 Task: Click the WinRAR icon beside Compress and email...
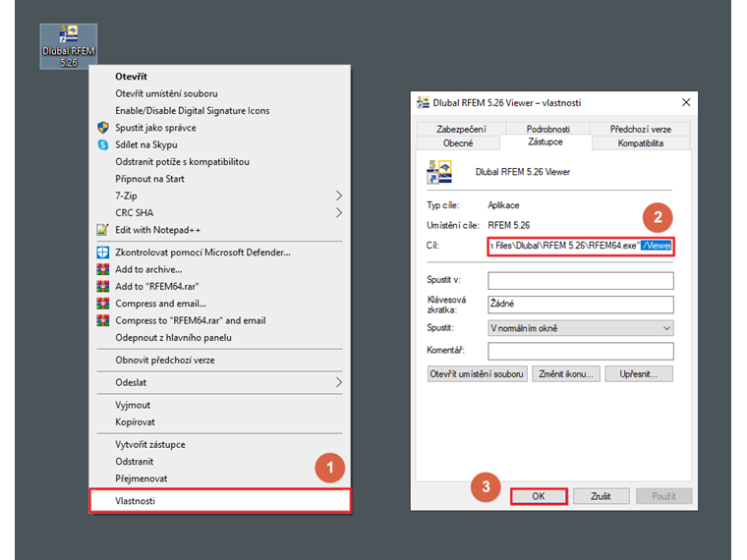click(x=103, y=304)
